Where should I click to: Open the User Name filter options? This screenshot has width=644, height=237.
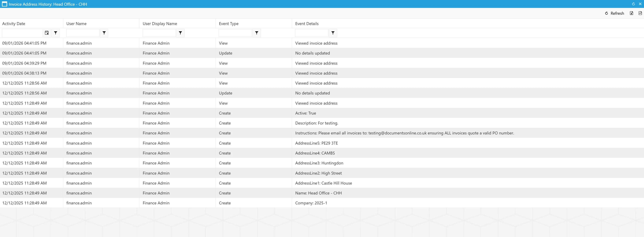pos(104,33)
